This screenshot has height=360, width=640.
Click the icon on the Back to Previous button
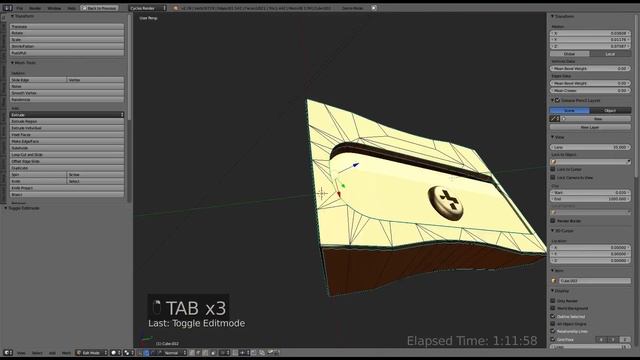(84, 8)
